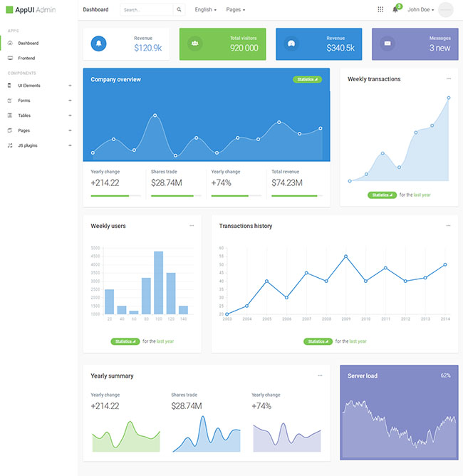Click Statistics button in Company overview

pos(307,79)
